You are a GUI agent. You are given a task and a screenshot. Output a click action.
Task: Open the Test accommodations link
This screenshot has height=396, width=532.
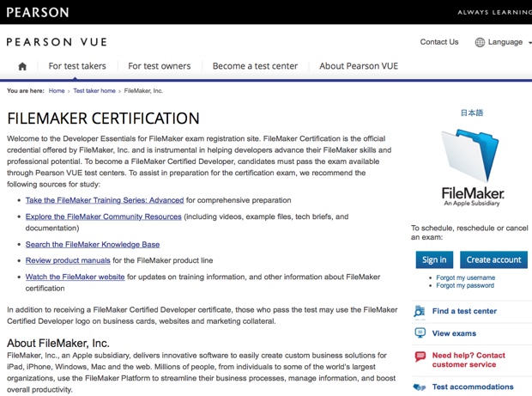[473, 387]
